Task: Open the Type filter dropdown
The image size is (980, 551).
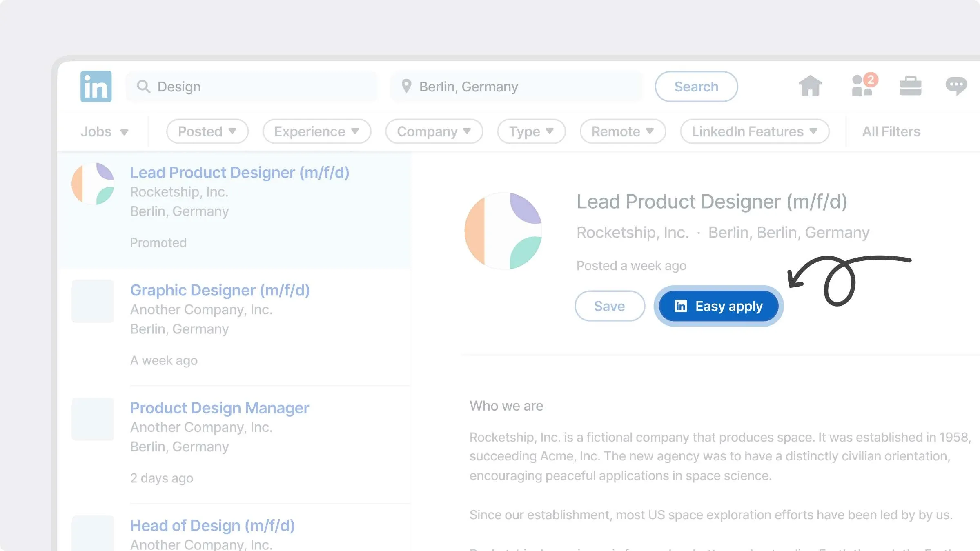Action: click(x=531, y=131)
